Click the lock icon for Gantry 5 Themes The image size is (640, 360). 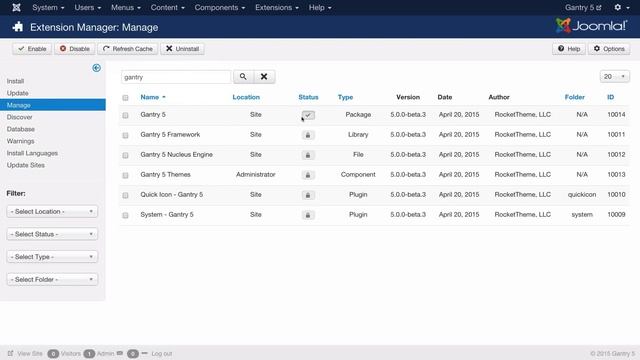point(308,175)
